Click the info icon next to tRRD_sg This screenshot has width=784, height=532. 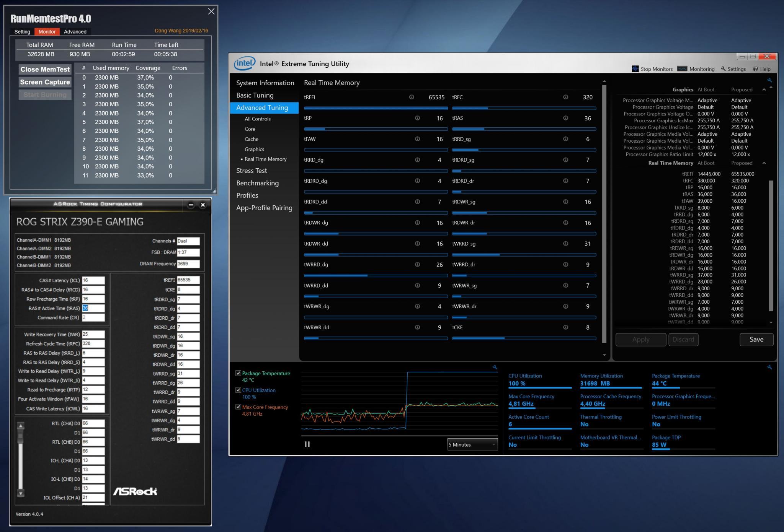pos(565,139)
